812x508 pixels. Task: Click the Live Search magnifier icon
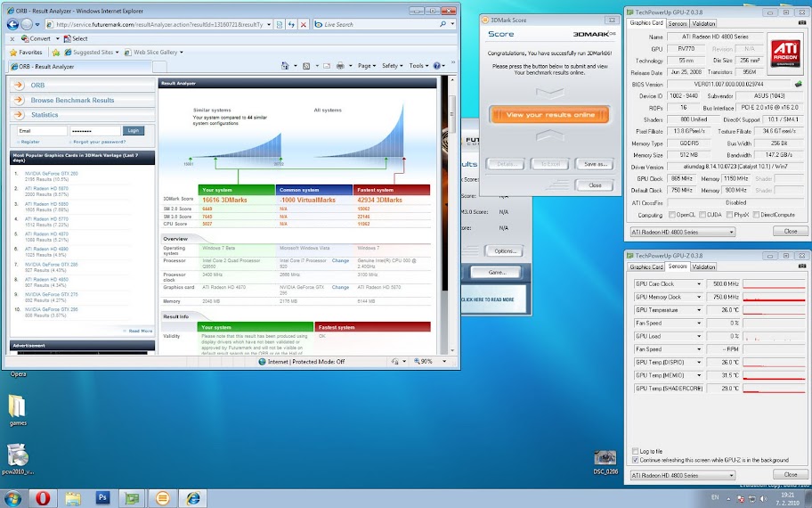pyautogui.click(x=443, y=24)
